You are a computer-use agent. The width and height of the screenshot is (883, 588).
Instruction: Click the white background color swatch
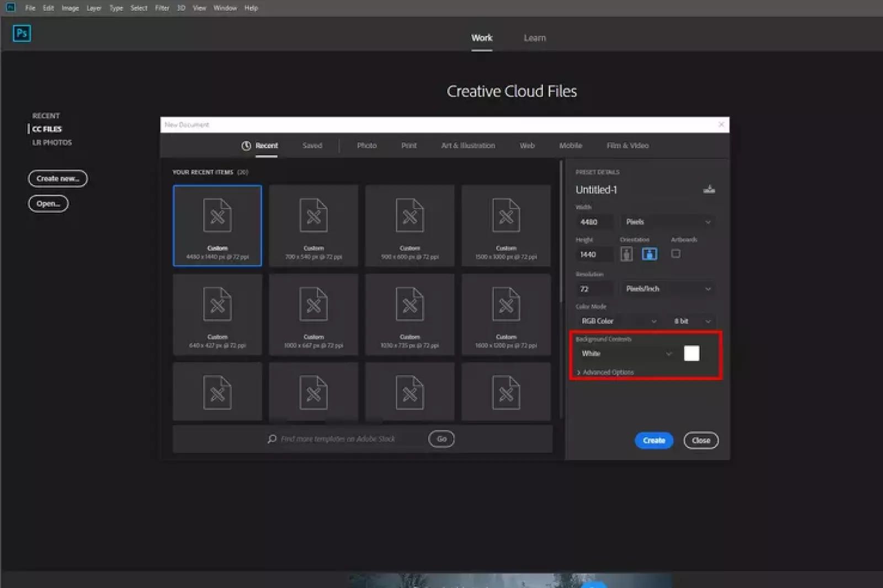point(691,354)
